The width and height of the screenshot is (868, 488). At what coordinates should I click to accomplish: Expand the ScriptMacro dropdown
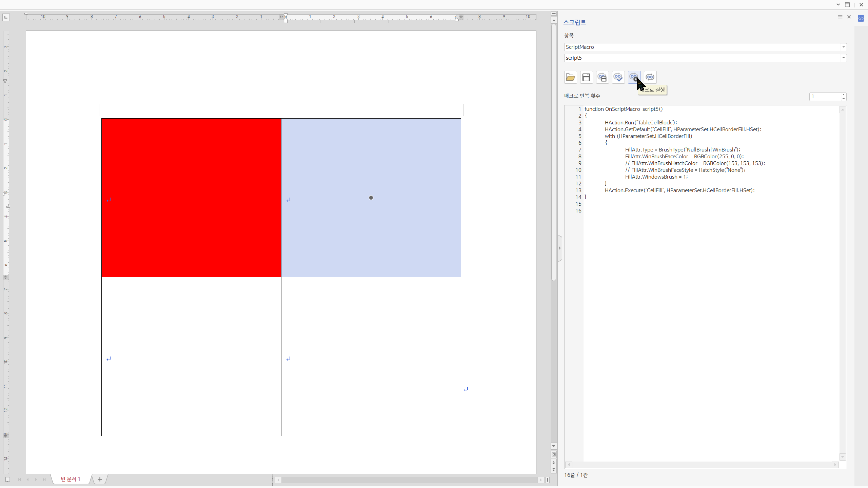(x=843, y=47)
